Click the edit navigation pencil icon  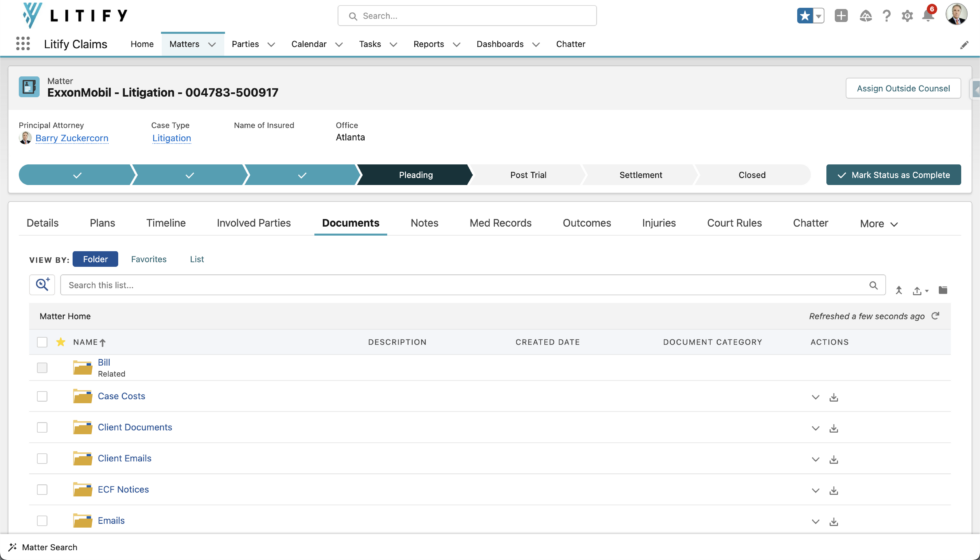click(x=964, y=45)
